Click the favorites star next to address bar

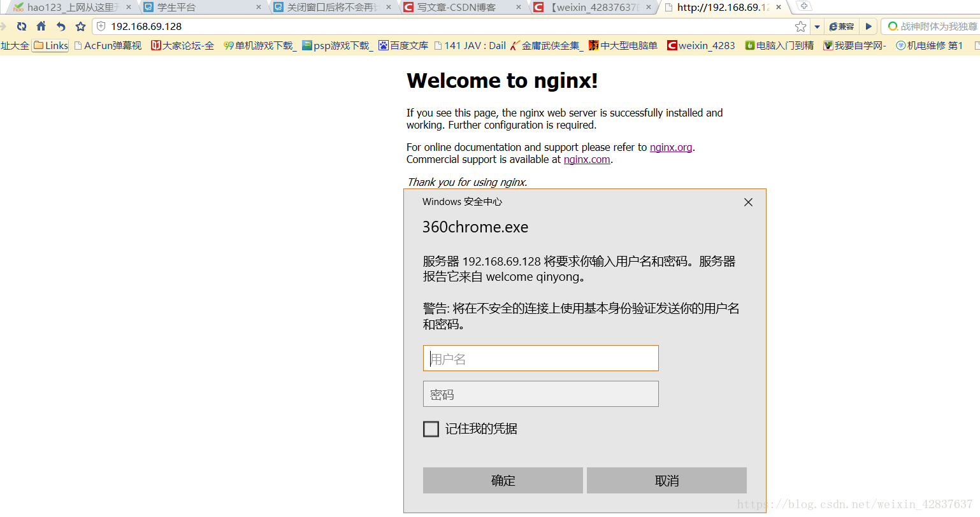coord(80,26)
